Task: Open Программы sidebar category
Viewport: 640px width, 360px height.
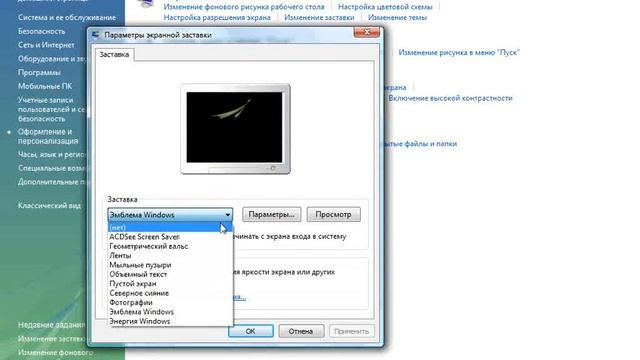Action: 39,73
